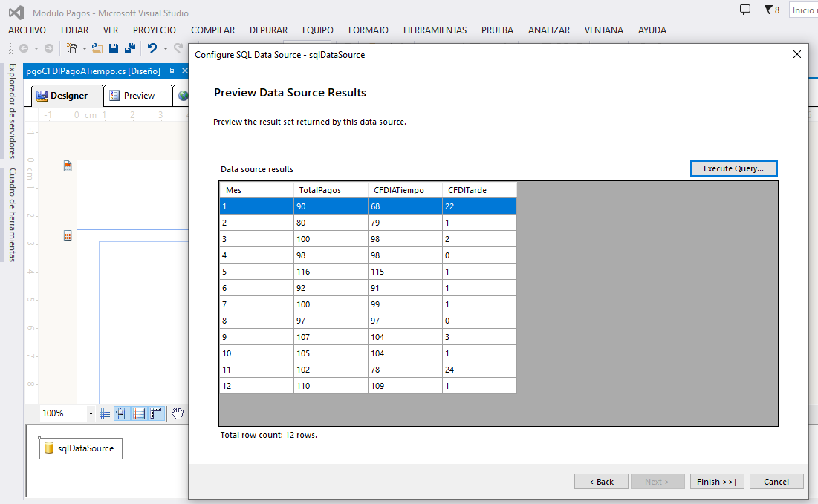Toggle the rulers display button
This screenshot has height=504, width=818.
156,413
